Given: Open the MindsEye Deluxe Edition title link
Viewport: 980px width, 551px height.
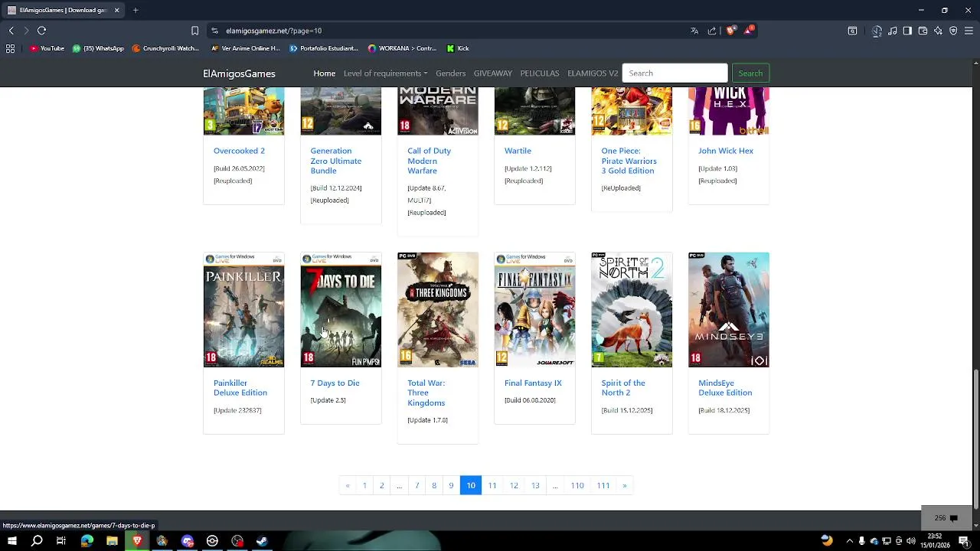Looking at the screenshot, I should [725, 388].
